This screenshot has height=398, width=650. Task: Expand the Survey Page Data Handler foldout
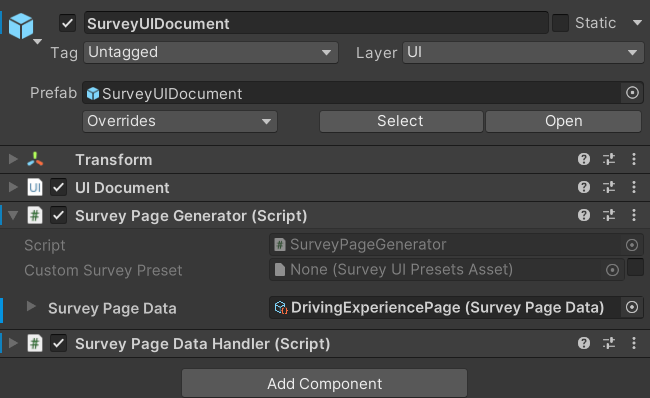(x=13, y=343)
